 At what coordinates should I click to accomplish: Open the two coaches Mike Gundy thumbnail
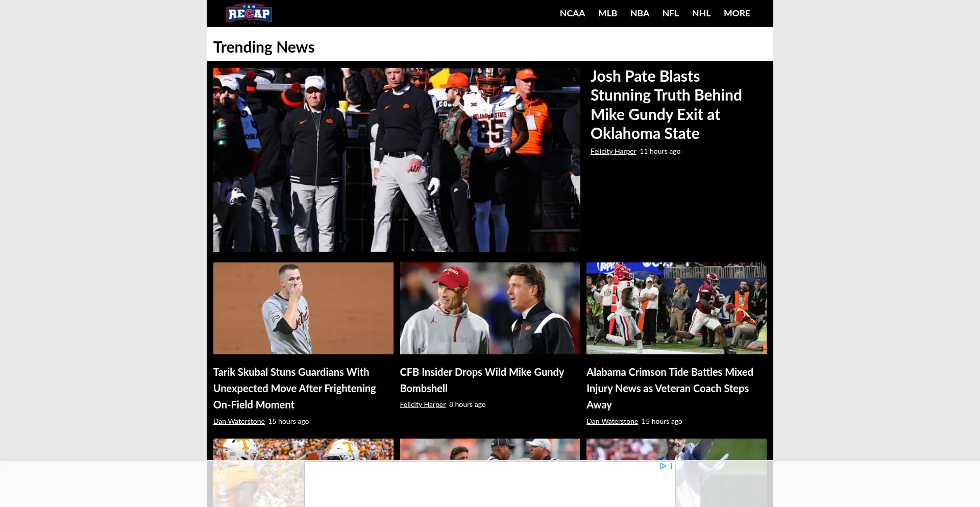[490, 308]
